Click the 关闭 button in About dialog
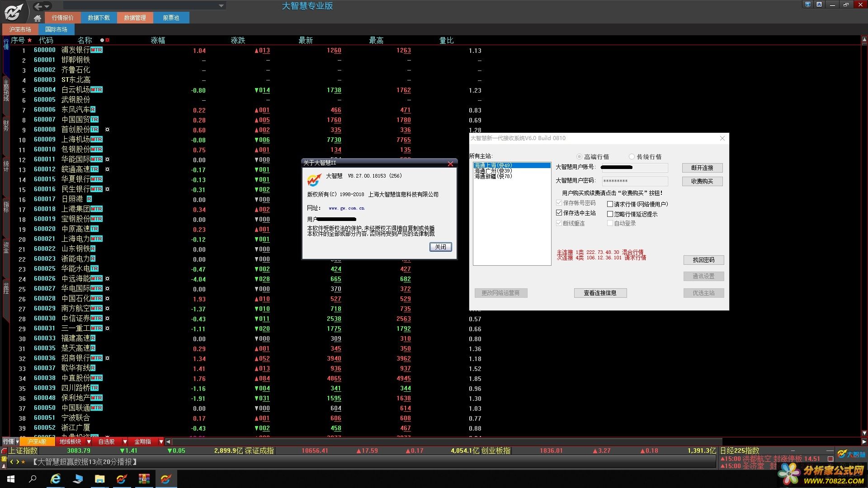The image size is (868, 488). click(x=440, y=247)
